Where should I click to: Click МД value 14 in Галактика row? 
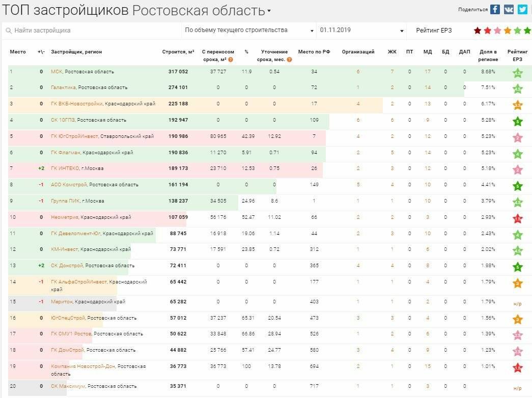tap(428, 87)
